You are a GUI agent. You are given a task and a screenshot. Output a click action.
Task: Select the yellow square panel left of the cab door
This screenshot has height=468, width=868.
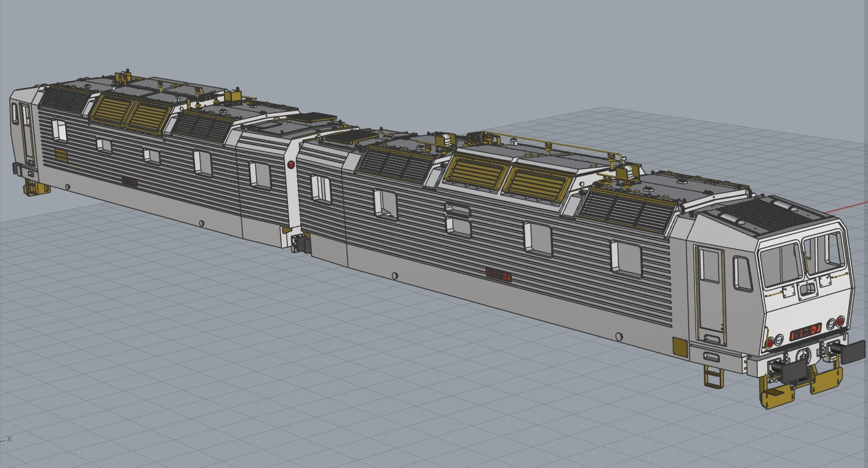pos(679,347)
